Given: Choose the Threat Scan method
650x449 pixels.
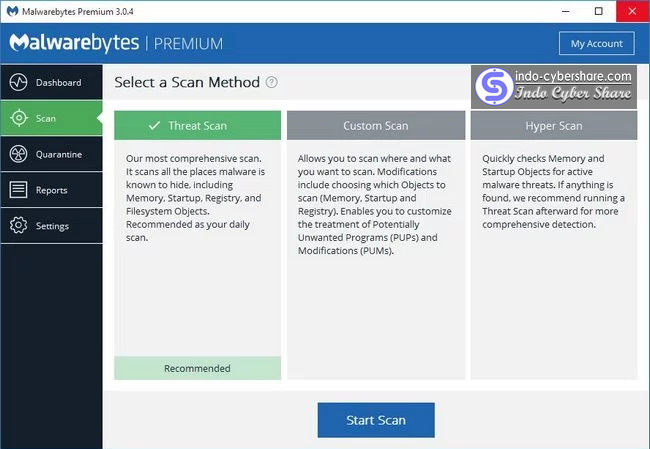Looking at the screenshot, I should [197, 125].
